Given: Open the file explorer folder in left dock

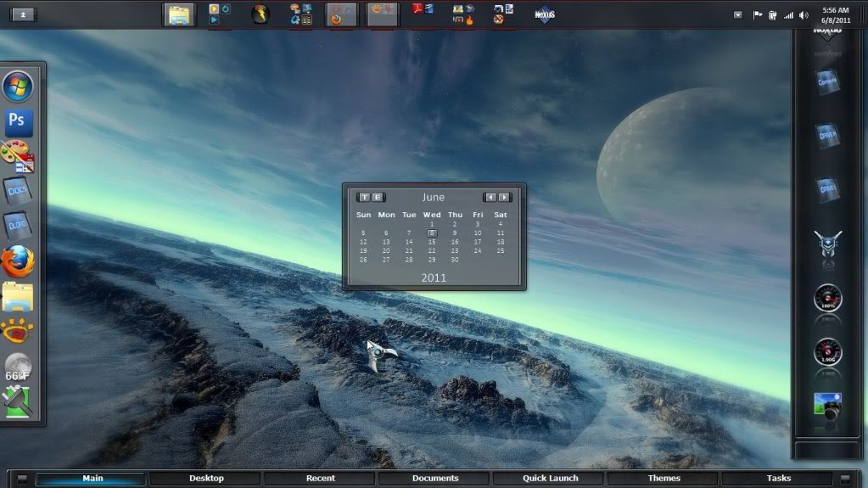Looking at the screenshot, I should coord(18,296).
